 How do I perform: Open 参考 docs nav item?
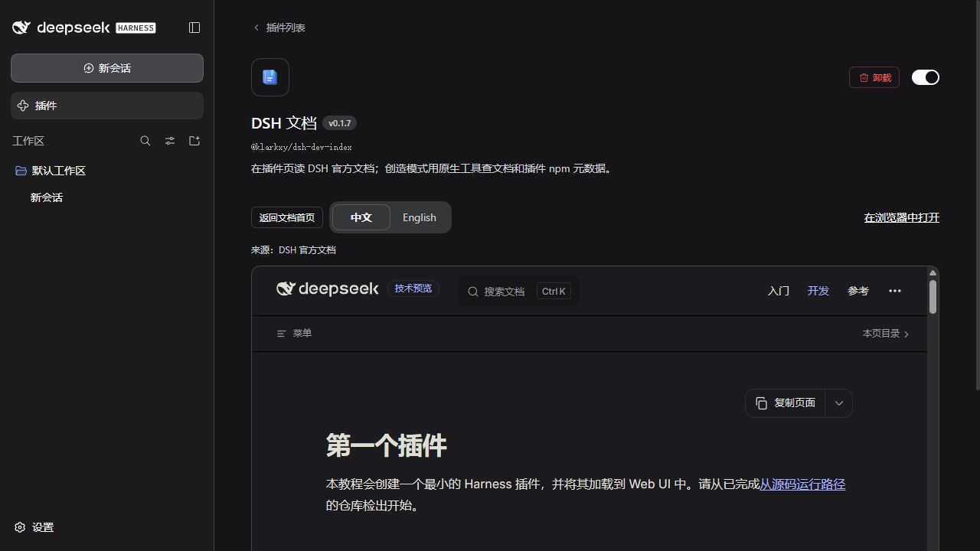point(858,291)
